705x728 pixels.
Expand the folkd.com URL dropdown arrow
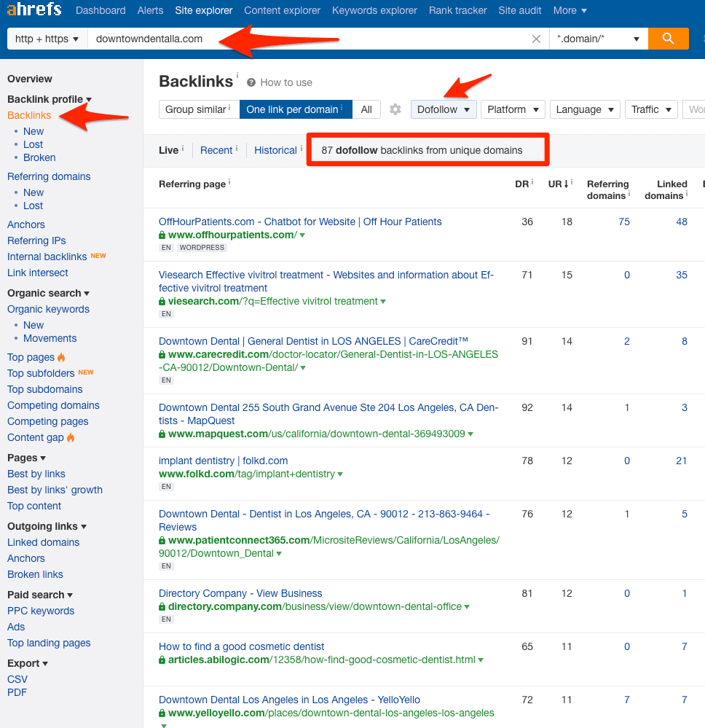point(340,474)
